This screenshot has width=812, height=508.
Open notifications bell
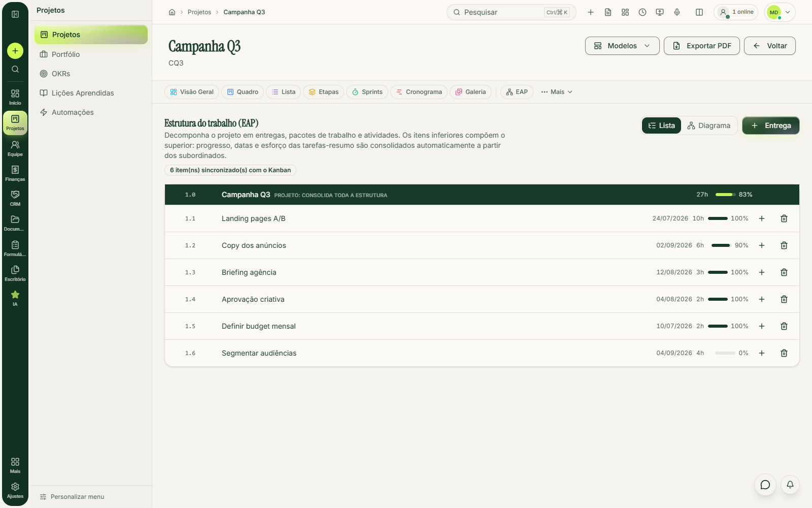tap(790, 485)
